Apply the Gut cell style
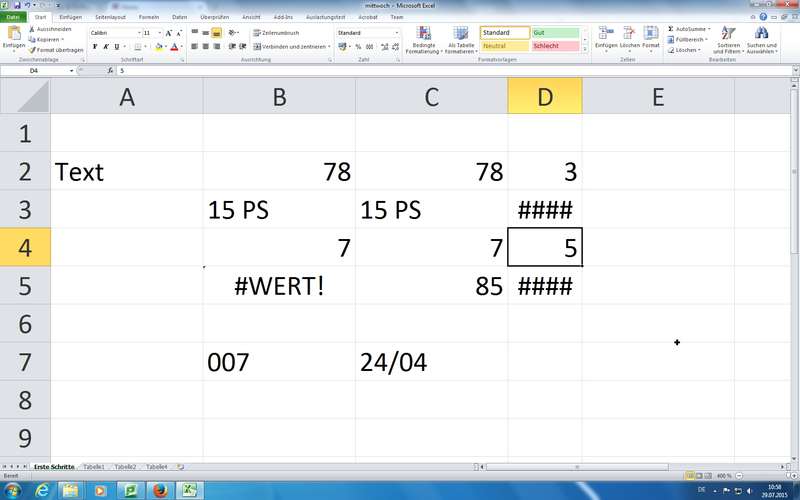Viewport: 800px width, 500px height. point(554,33)
